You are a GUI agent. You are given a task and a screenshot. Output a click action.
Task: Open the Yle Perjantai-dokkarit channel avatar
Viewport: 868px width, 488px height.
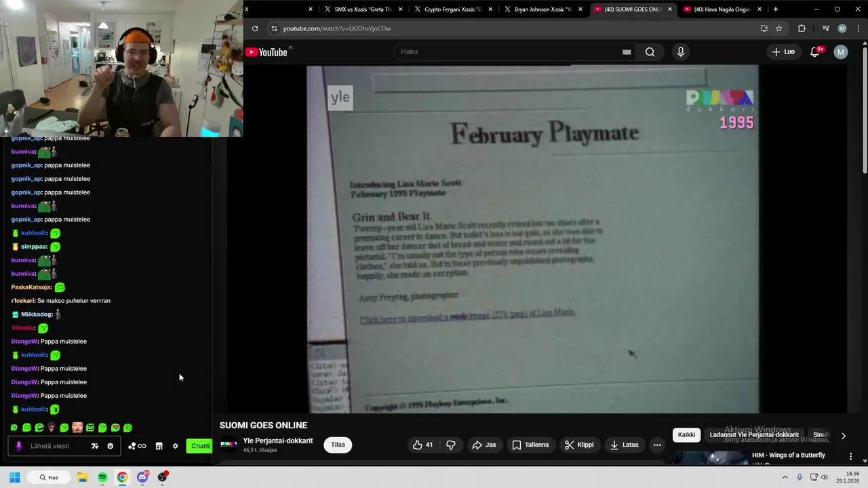click(229, 445)
